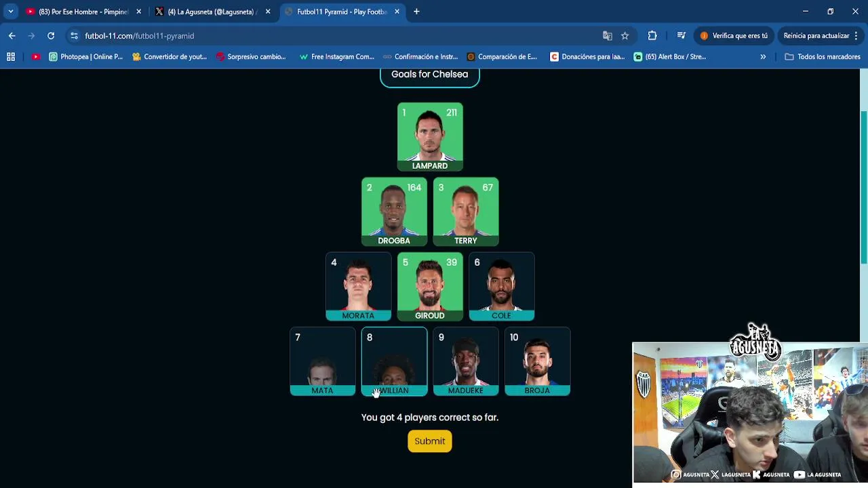
Task: Select the Drogba player card
Action: tap(394, 211)
